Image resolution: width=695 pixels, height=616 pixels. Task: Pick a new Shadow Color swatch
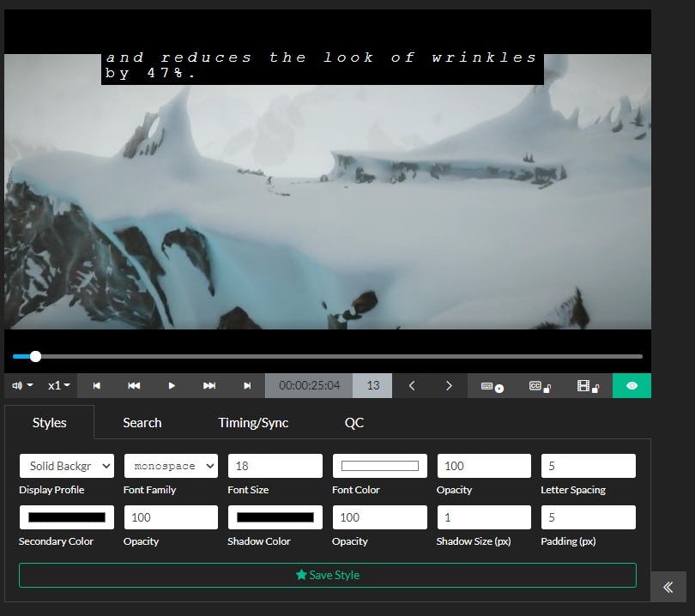point(275,516)
